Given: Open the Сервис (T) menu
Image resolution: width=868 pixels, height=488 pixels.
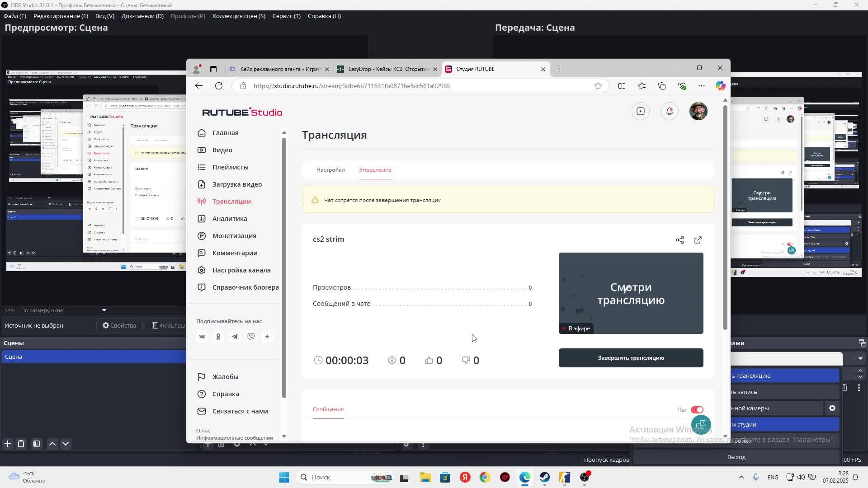Looking at the screenshot, I should 286,16.
